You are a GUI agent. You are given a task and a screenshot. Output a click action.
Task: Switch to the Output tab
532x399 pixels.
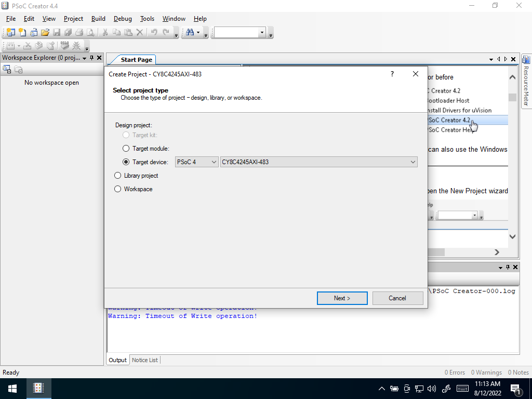(x=117, y=360)
